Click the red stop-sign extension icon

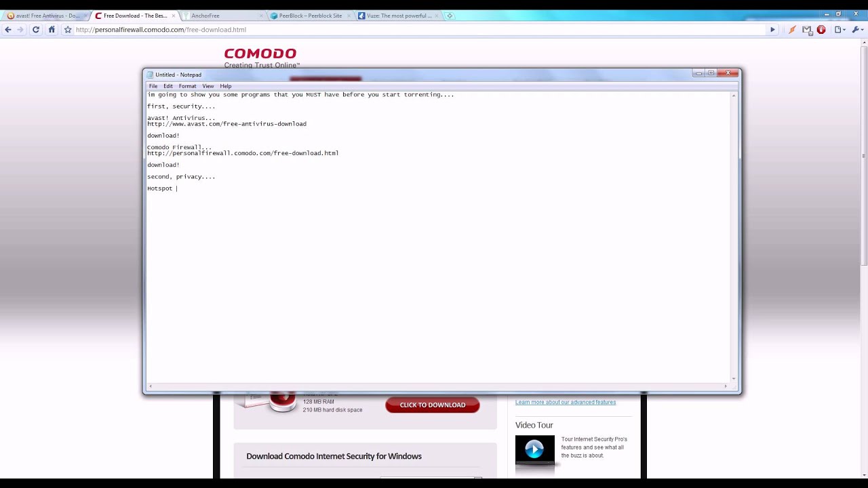[821, 30]
